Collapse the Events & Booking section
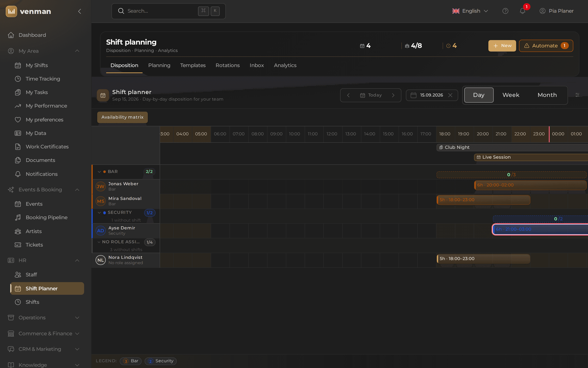The width and height of the screenshot is (588, 368). point(77,190)
